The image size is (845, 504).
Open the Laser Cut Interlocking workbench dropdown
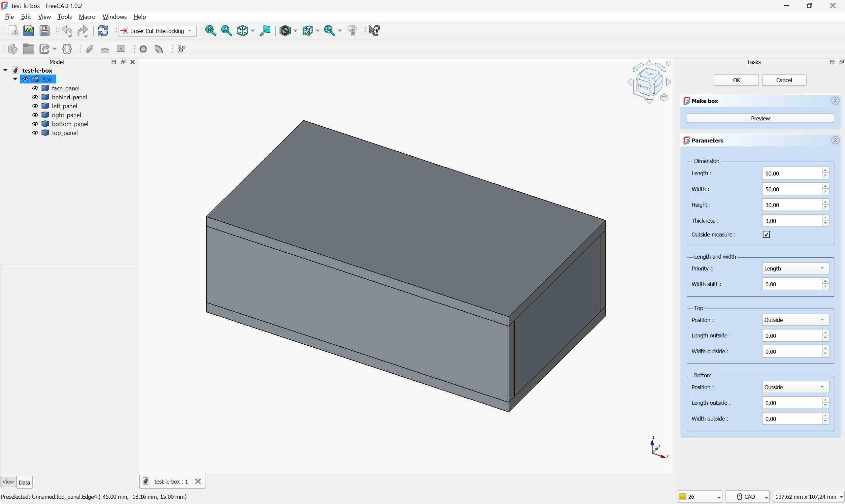(x=189, y=31)
